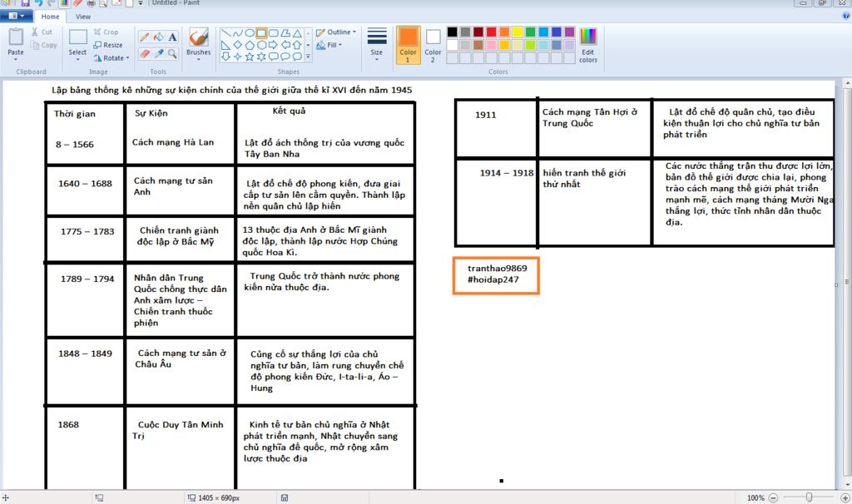Pick the yellow color swatch
The width and height of the screenshot is (852, 504).
[518, 32]
